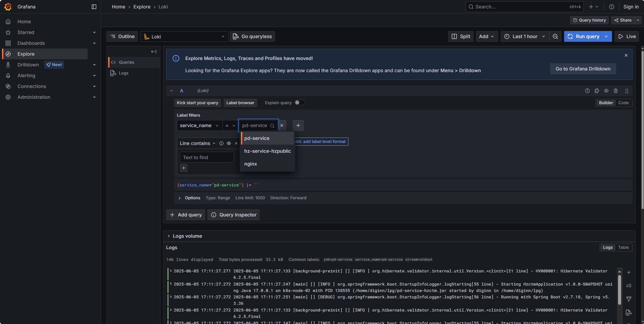Open the Loki data source dropdown

184,36
